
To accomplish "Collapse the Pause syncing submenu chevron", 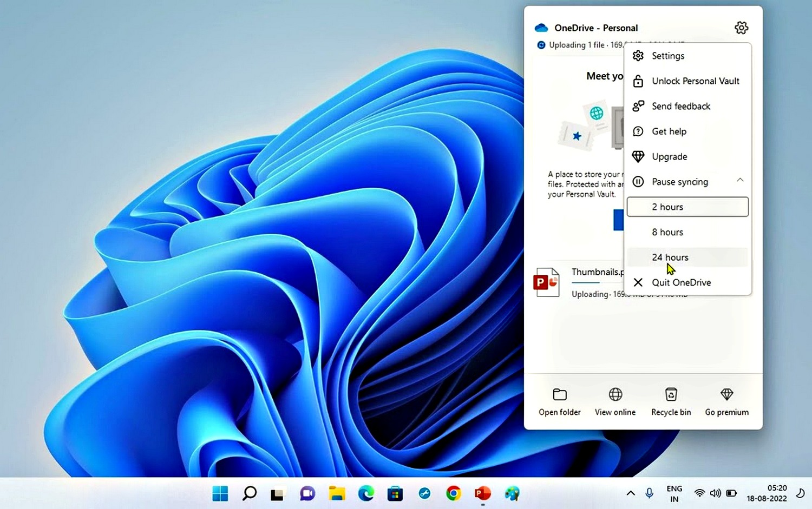I will (740, 180).
